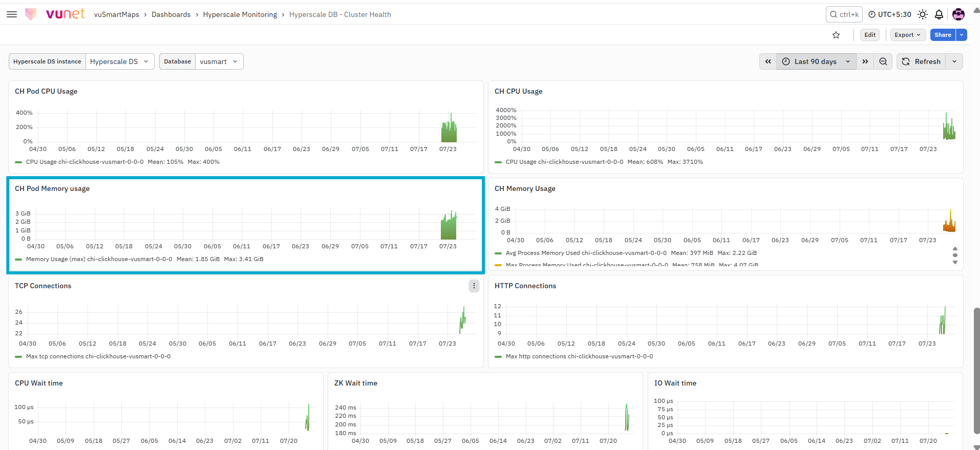Toggle CPU Usage legend series in CH Pod CPU
This screenshot has height=450, width=980.
84,162
